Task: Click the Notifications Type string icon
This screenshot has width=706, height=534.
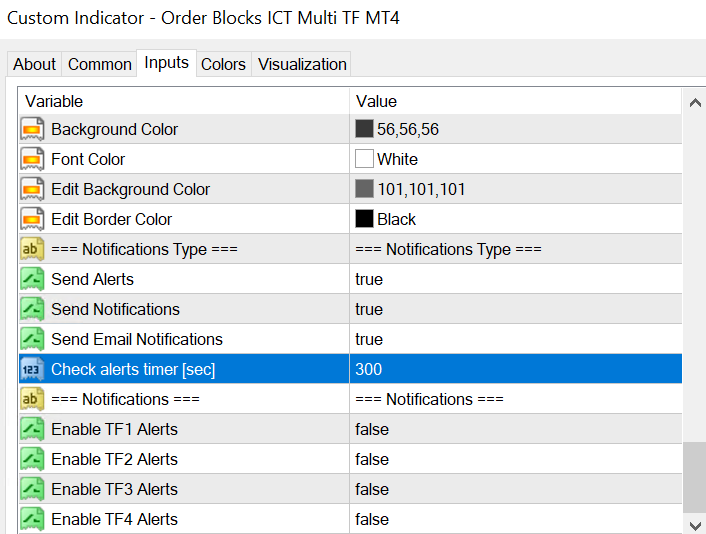Action: point(32,249)
